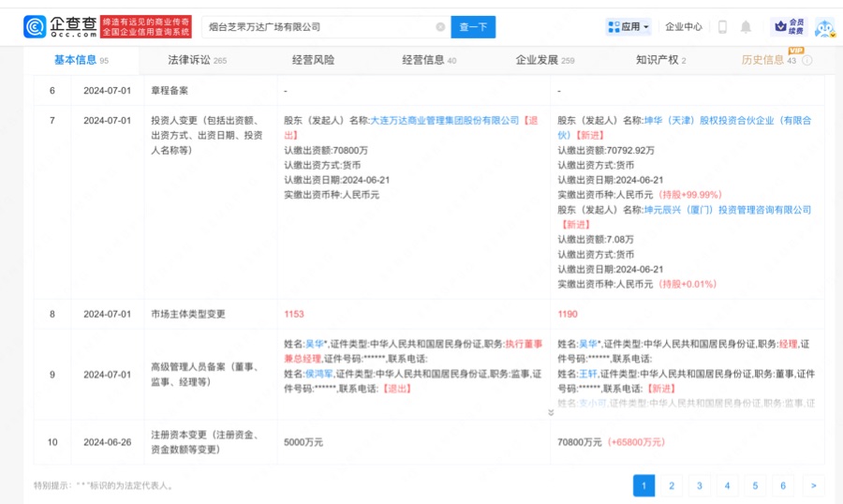Expand row 9 details with double chevron
Image resolution: width=843 pixels, height=504 pixels.
pos(551,412)
